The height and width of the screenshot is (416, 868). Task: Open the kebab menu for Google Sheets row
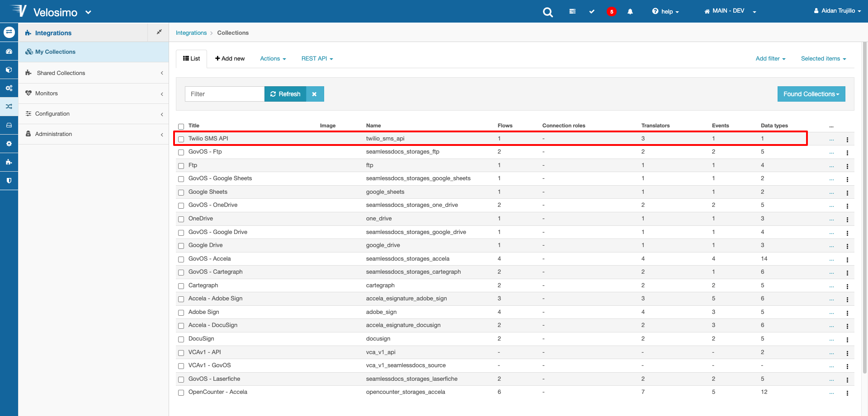[847, 193]
